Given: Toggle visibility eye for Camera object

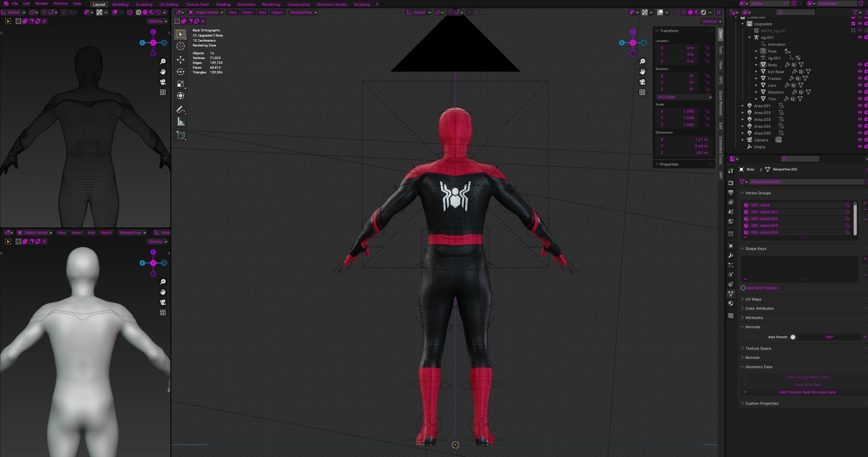Looking at the screenshot, I should (x=860, y=140).
